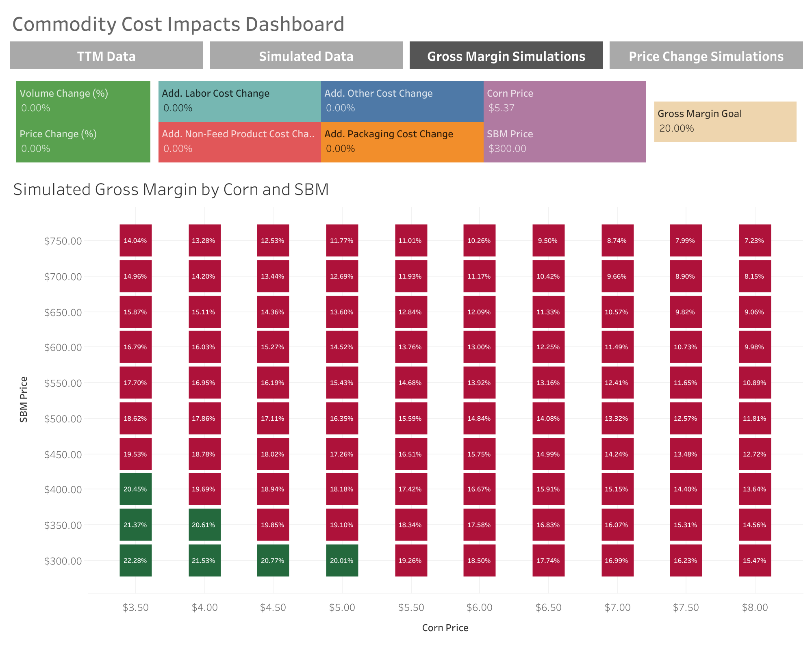Select the 16.23% margin cell
812x649 pixels.
coord(686,560)
